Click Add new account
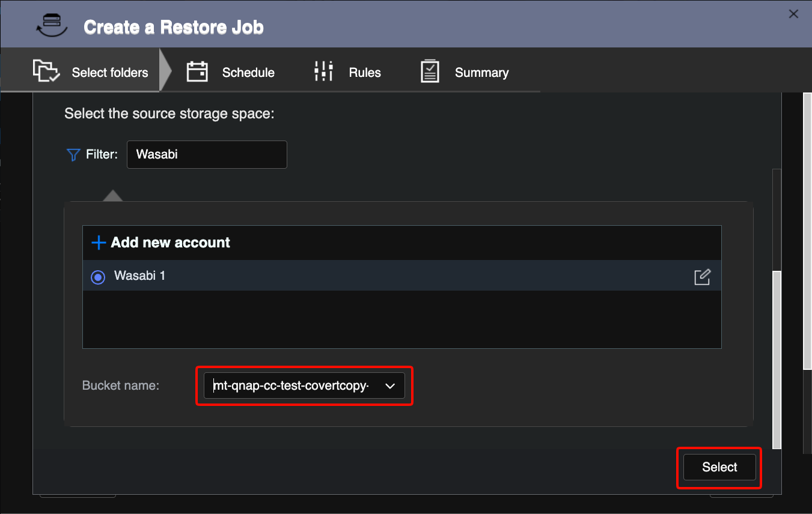 tap(171, 243)
